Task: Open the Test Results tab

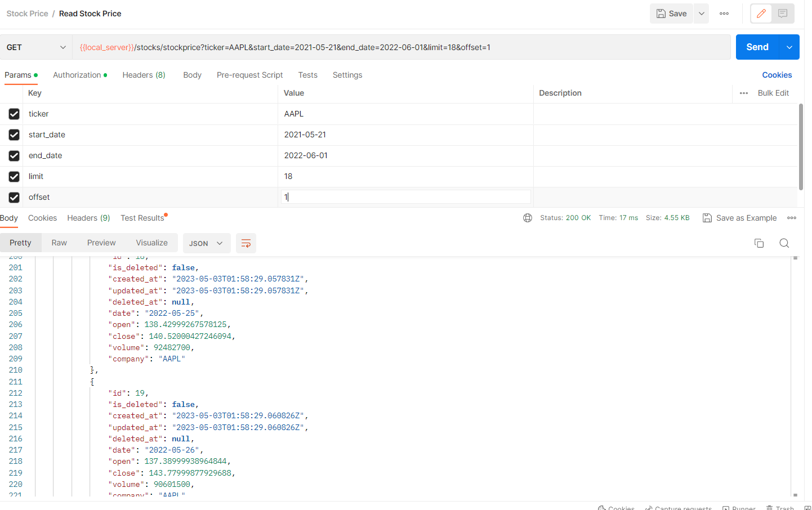Action: [143, 218]
